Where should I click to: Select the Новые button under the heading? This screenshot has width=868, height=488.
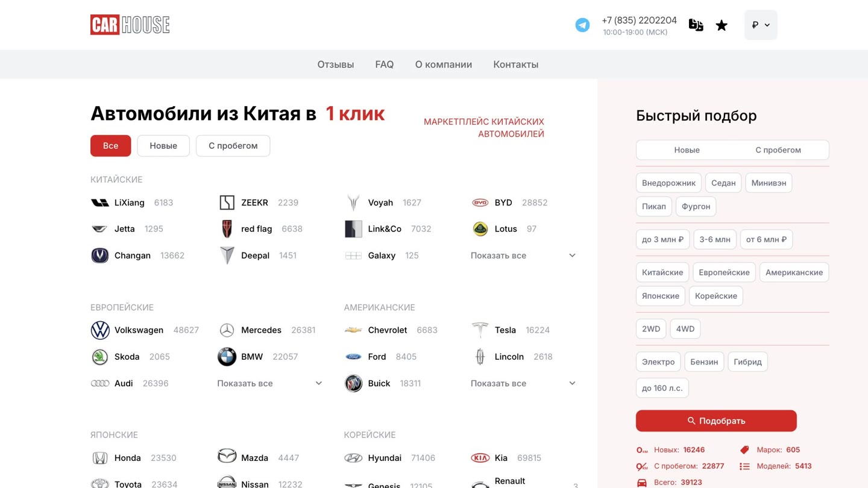click(x=163, y=146)
